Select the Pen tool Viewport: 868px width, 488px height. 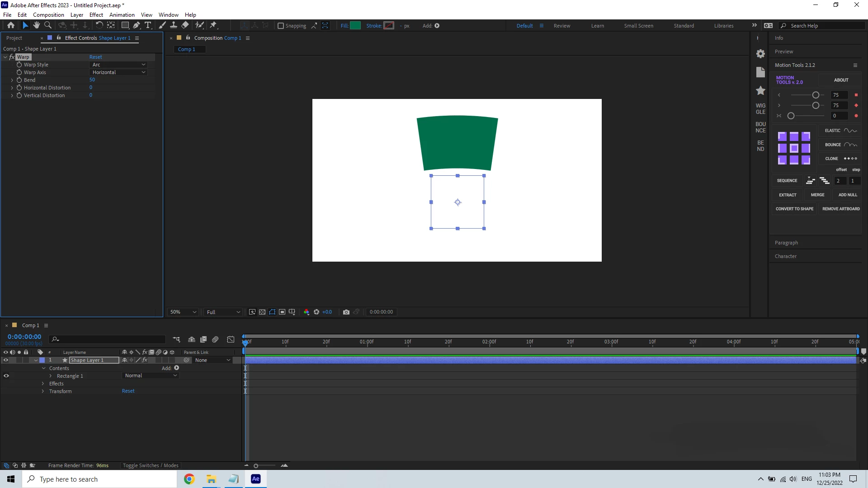pyautogui.click(x=136, y=25)
